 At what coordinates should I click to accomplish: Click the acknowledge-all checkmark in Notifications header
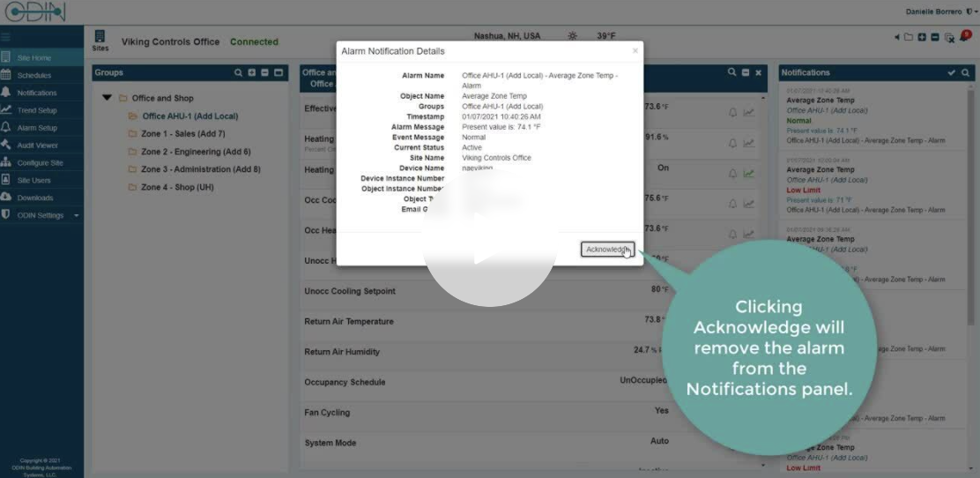[951, 72]
